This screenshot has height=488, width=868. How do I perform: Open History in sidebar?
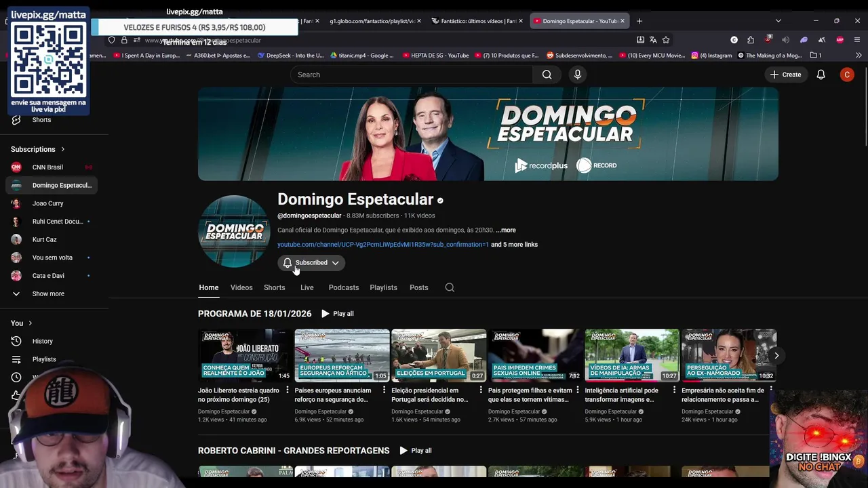tap(52, 342)
